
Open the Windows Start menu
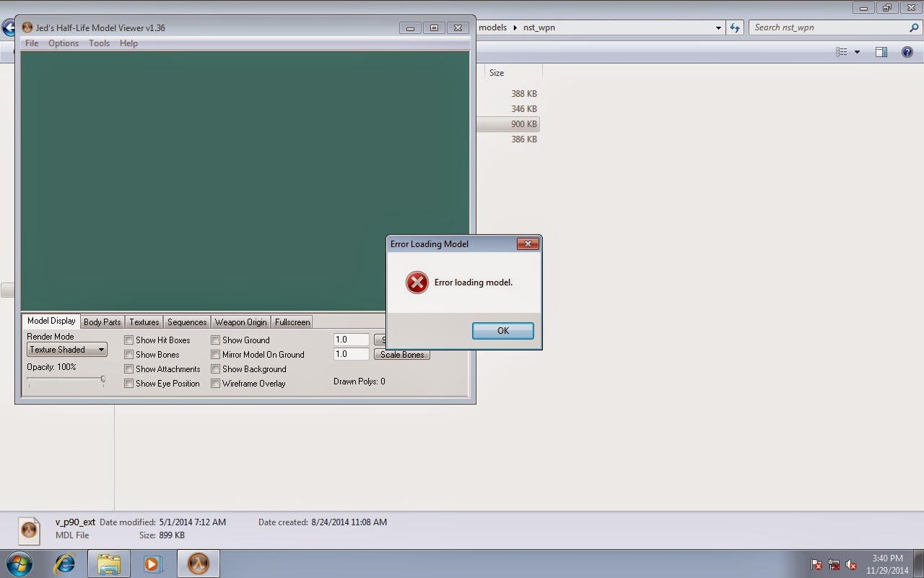click(x=19, y=564)
